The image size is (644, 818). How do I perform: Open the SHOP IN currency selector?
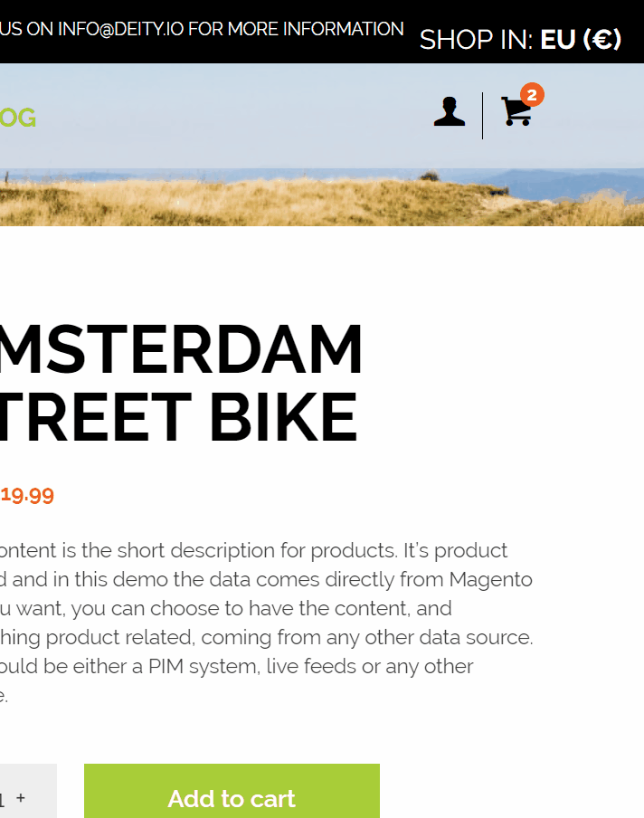coord(520,39)
